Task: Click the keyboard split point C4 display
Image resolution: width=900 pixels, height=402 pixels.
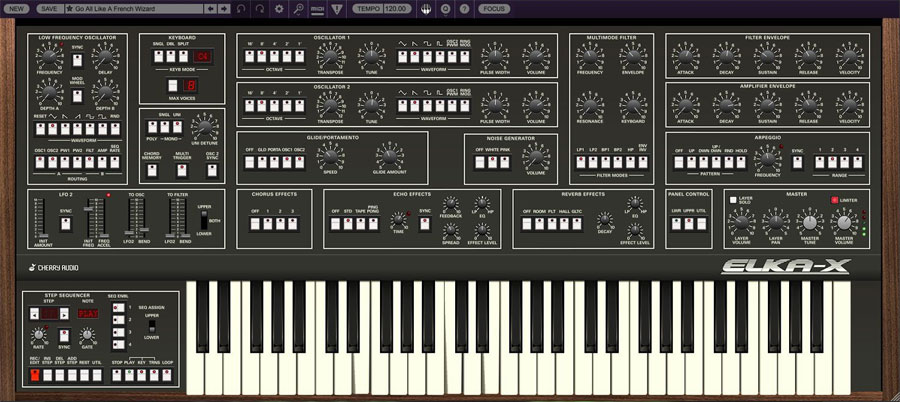Action: pyautogui.click(x=203, y=56)
